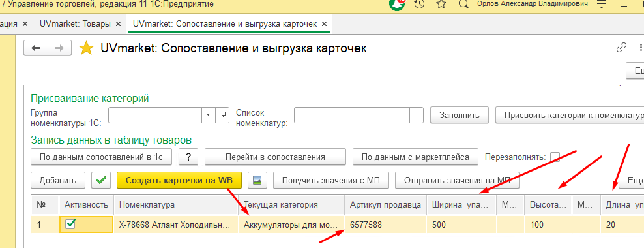Click the Высота… column header
Screen dimensions: 644x248
(548, 204)
